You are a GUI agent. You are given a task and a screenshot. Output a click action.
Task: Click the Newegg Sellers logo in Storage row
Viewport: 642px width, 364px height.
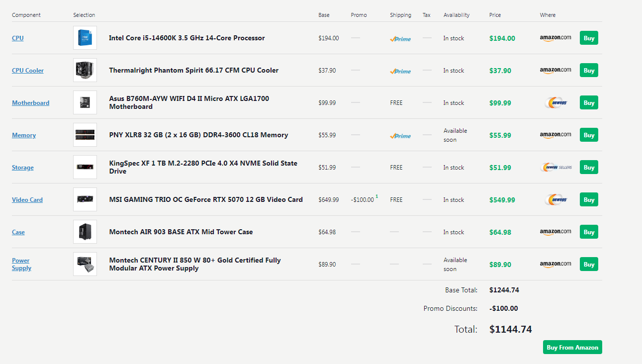click(556, 168)
